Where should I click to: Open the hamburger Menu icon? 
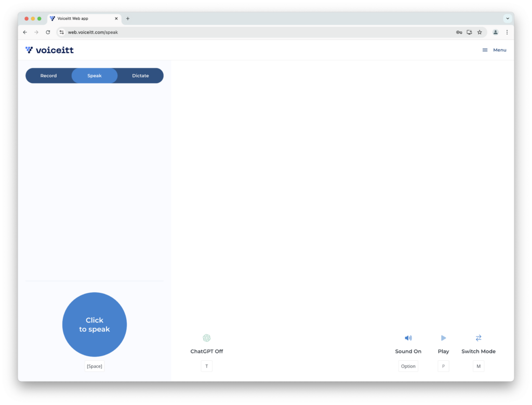point(485,50)
